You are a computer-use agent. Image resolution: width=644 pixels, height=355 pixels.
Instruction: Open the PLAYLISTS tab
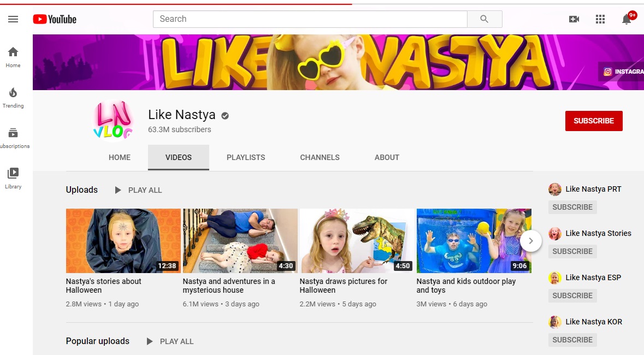coord(246,157)
